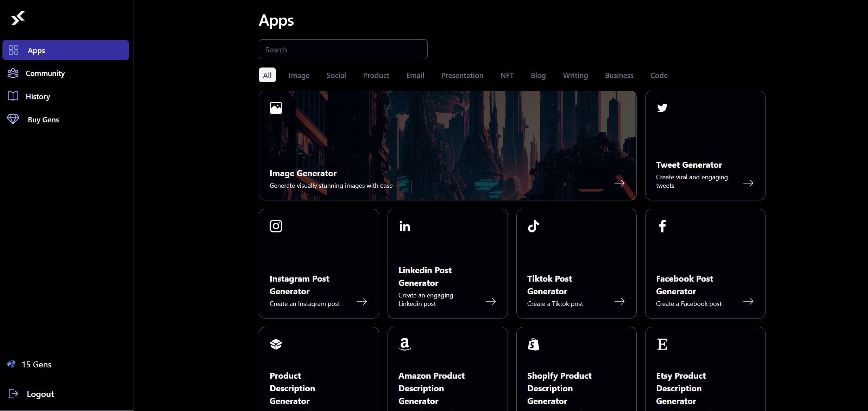This screenshot has height=411, width=868.
Task: Click the Search input field
Action: pyautogui.click(x=343, y=49)
